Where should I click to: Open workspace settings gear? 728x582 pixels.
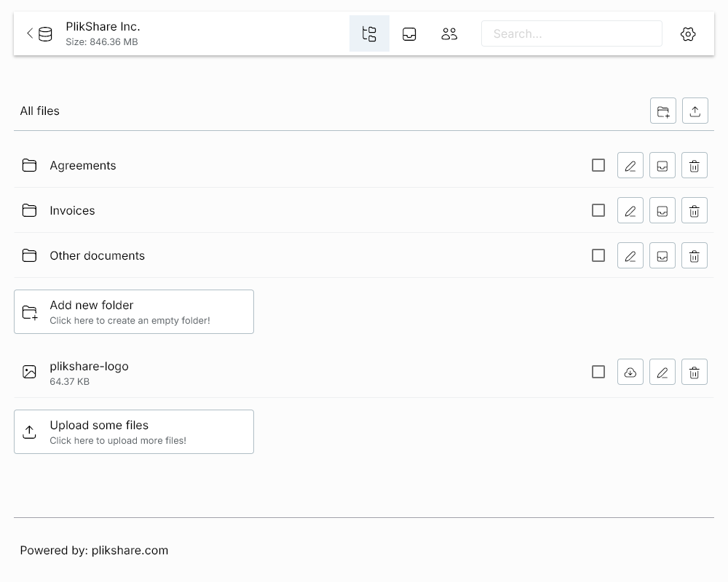(688, 34)
